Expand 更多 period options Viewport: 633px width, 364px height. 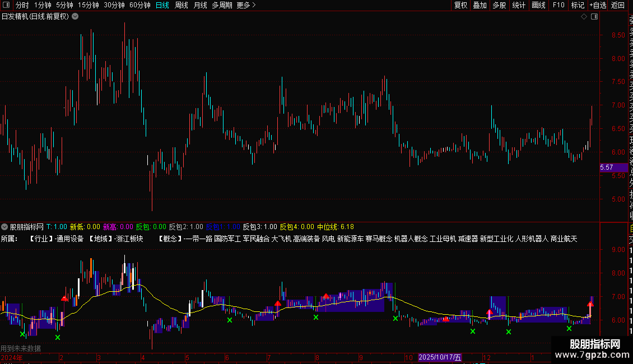(x=246, y=5)
